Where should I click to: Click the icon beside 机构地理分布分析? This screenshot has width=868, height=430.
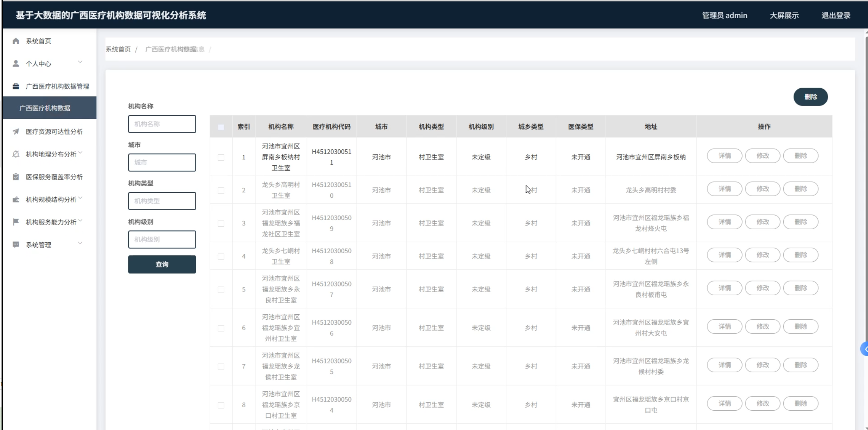16,154
